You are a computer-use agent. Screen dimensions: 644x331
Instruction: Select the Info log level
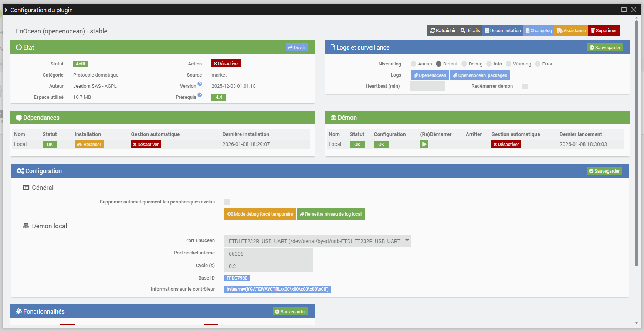[x=489, y=64]
